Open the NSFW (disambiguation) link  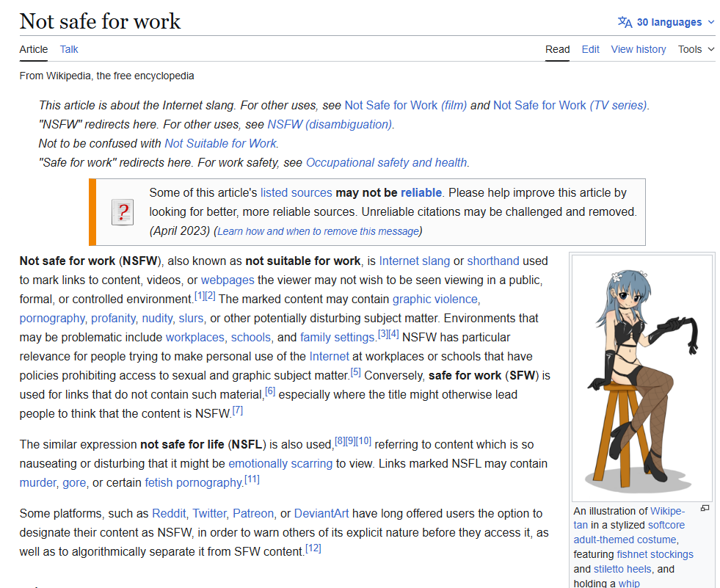coord(330,125)
